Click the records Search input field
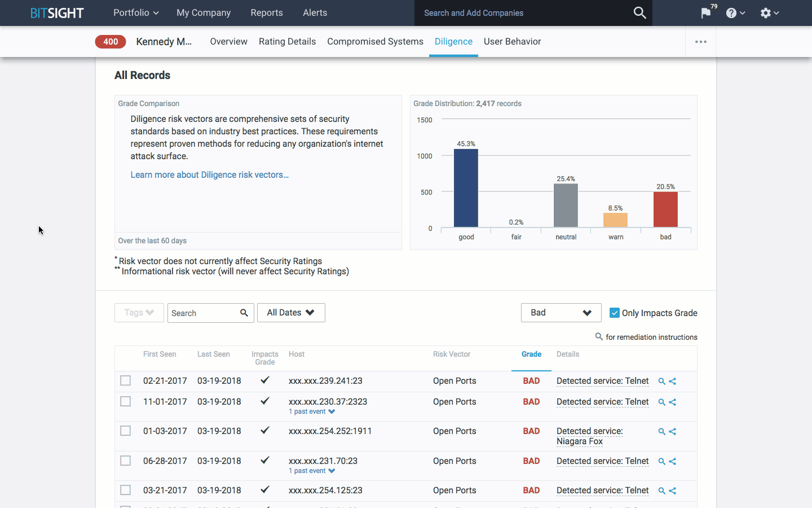This screenshot has width=812, height=508. 203,313
